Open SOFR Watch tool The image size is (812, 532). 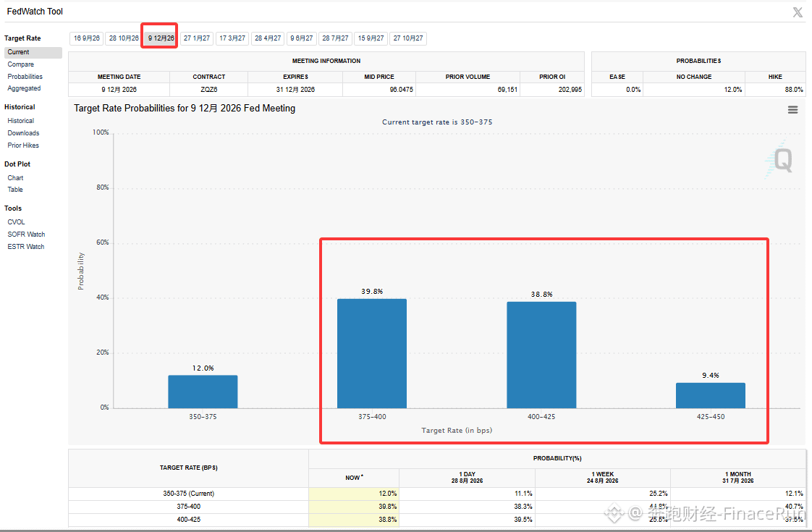pos(26,234)
